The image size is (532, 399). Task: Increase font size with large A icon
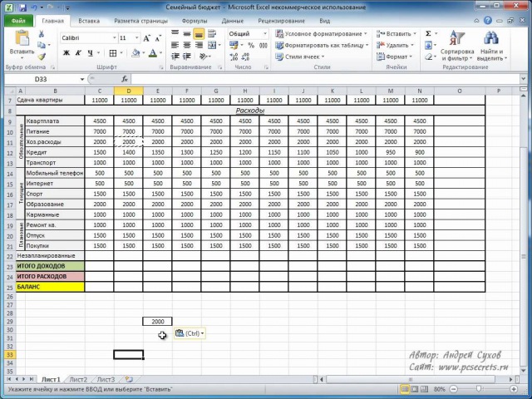click(x=146, y=38)
